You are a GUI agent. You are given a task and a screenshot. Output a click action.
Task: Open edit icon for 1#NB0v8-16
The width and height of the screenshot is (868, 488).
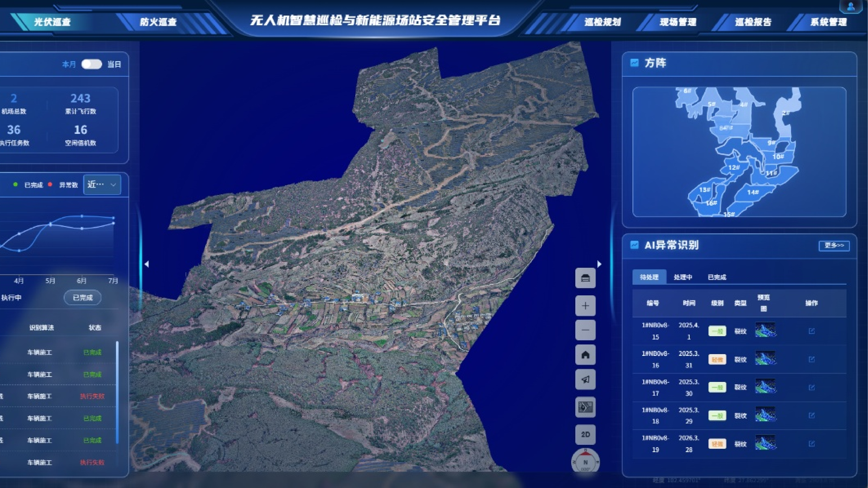click(x=811, y=359)
